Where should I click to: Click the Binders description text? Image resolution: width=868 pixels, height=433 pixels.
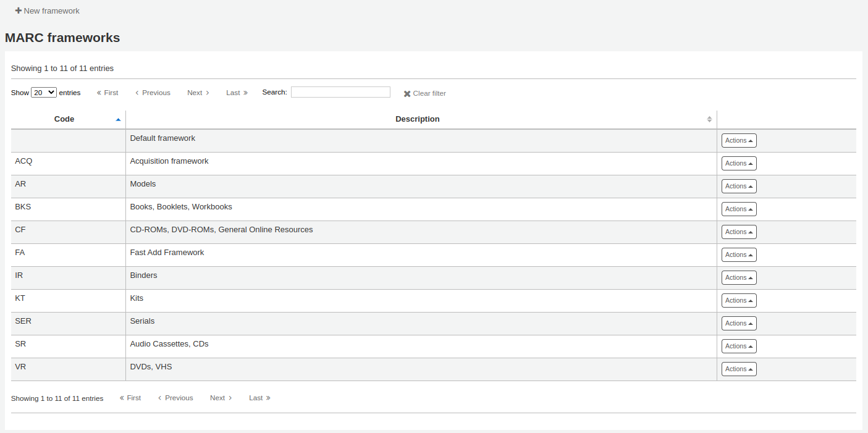coord(143,275)
